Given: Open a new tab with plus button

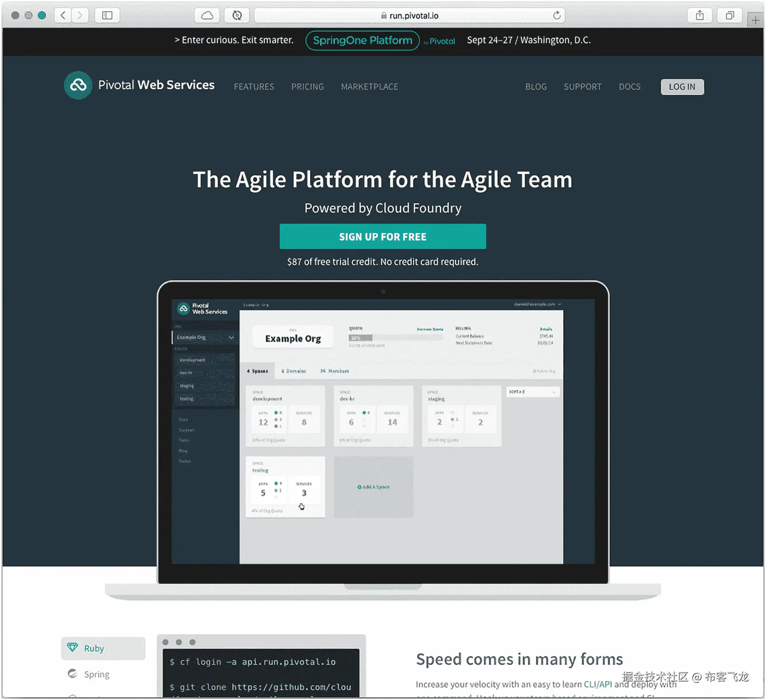Looking at the screenshot, I should (755, 20).
